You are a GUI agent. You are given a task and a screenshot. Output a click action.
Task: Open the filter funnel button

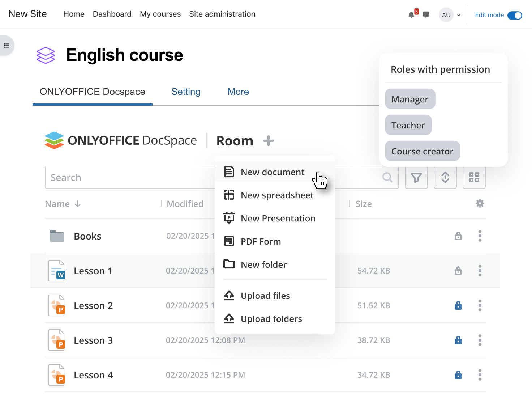(416, 177)
